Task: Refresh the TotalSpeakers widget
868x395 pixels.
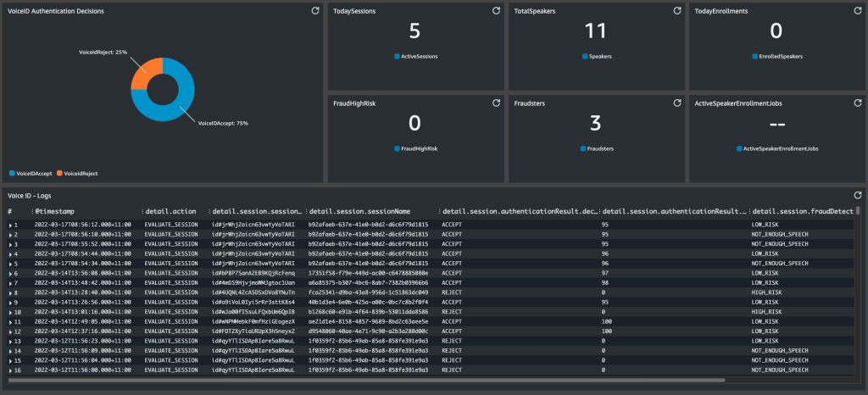Action: [x=676, y=10]
